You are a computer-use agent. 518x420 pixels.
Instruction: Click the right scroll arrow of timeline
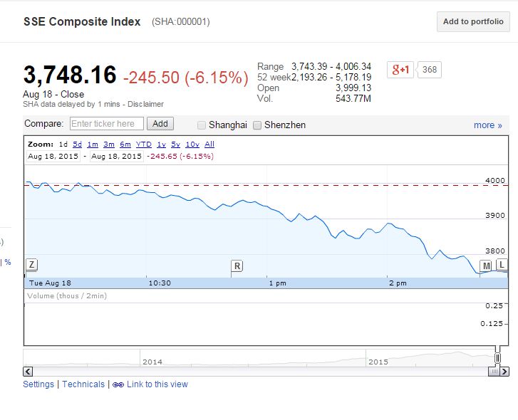tap(504, 371)
